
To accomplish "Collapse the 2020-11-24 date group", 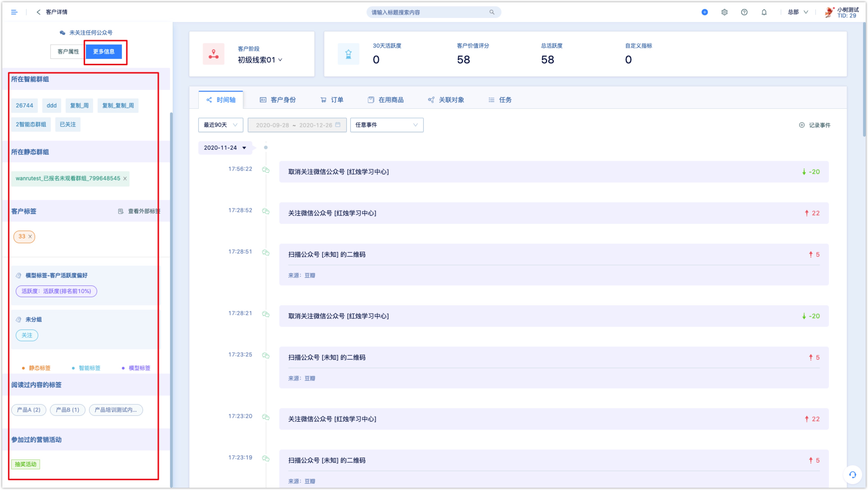I will click(x=225, y=148).
